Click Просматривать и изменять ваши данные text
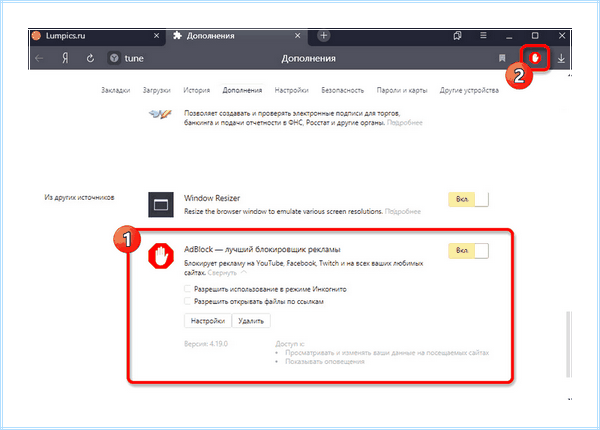 point(387,353)
